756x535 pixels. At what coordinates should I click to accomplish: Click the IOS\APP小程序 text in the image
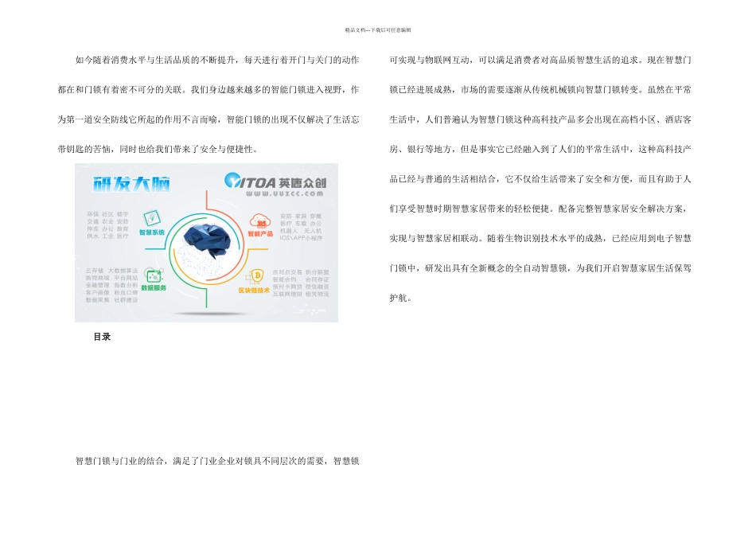point(301,238)
